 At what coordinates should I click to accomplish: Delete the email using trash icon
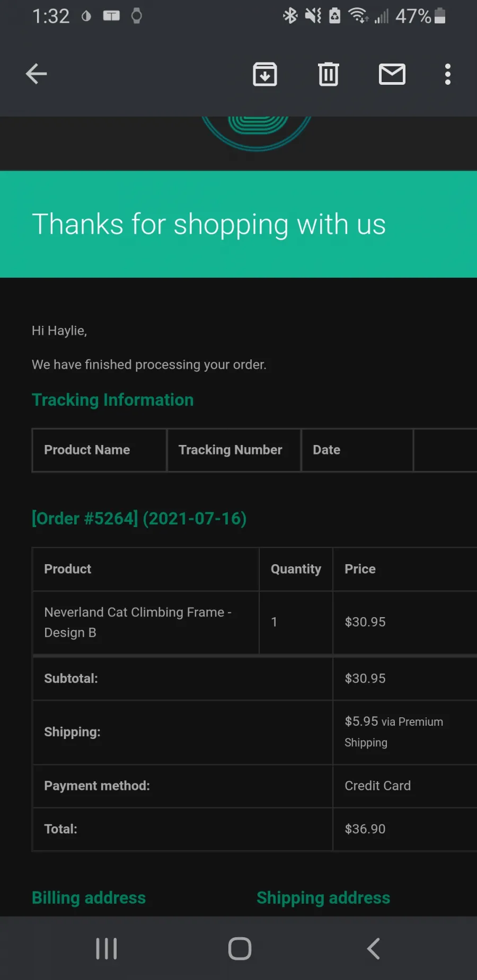point(329,74)
